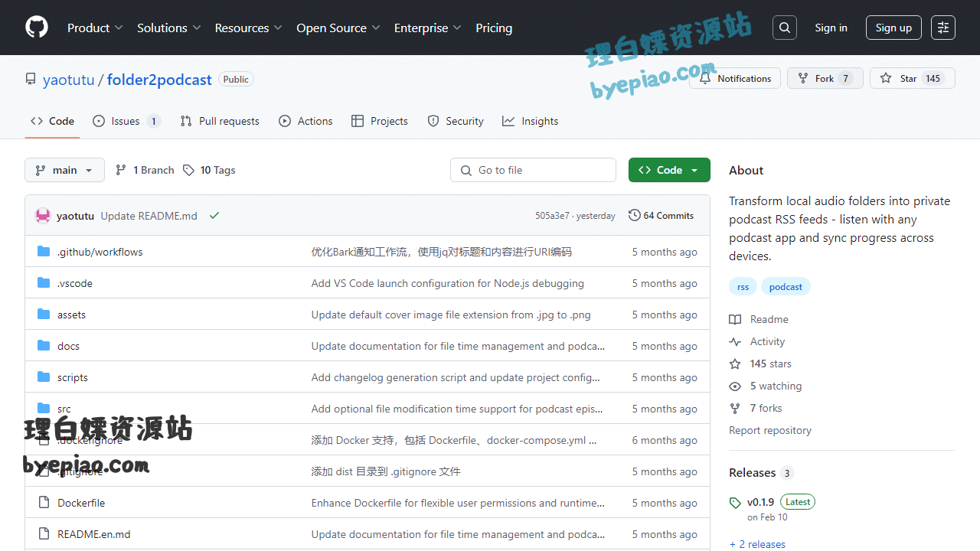This screenshot has width=980, height=551.
Task: Open GitHub homepage via Octocat logo
Action: [x=37, y=28]
